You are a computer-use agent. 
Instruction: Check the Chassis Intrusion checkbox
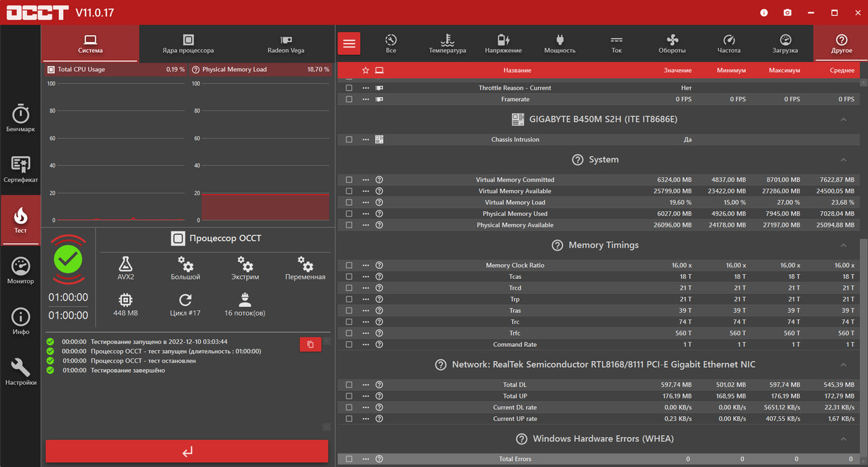(x=349, y=140)
